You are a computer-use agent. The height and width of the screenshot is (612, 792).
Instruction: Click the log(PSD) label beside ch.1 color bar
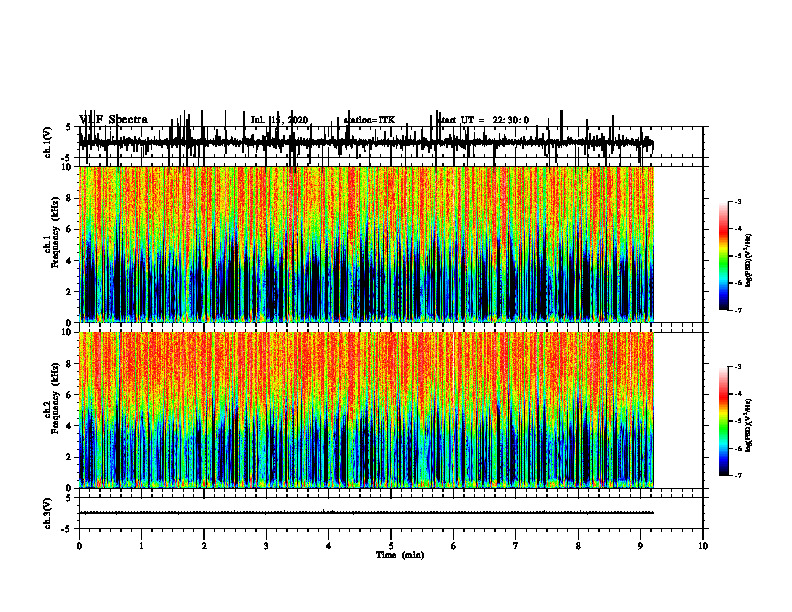click(749, 260)
